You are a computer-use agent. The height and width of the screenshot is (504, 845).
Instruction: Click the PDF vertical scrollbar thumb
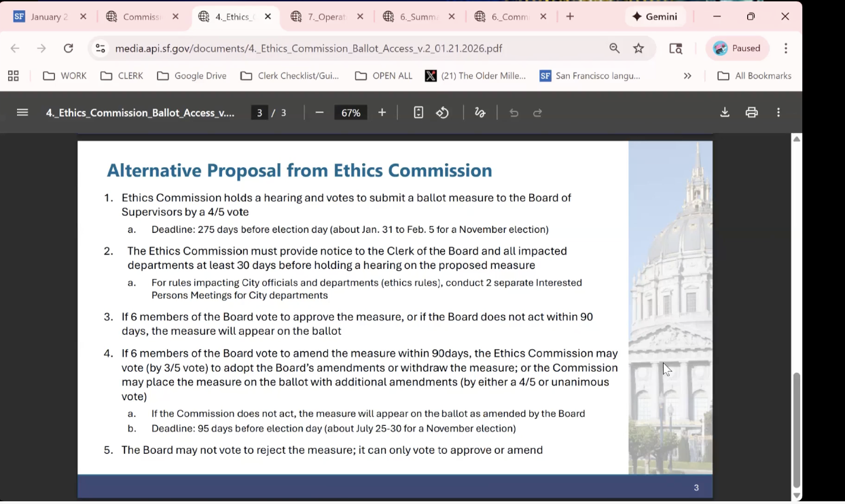797,429
